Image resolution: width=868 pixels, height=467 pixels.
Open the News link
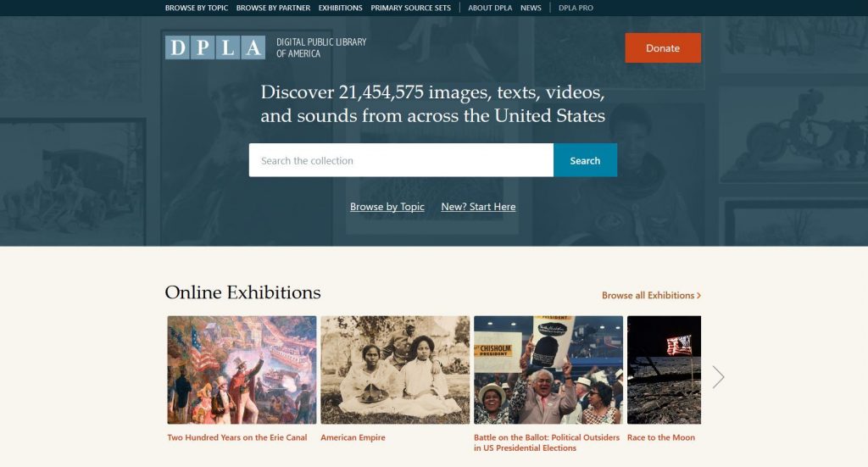click(x=531, y=8)
